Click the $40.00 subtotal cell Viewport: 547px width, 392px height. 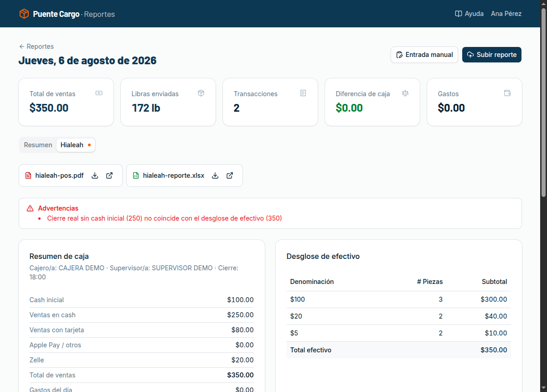[495, 316]
